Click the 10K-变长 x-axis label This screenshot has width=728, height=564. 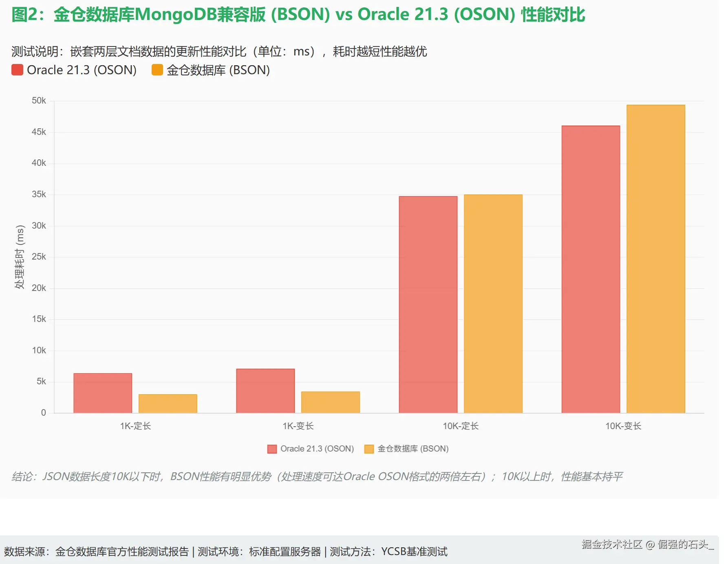tap(623, 426)
